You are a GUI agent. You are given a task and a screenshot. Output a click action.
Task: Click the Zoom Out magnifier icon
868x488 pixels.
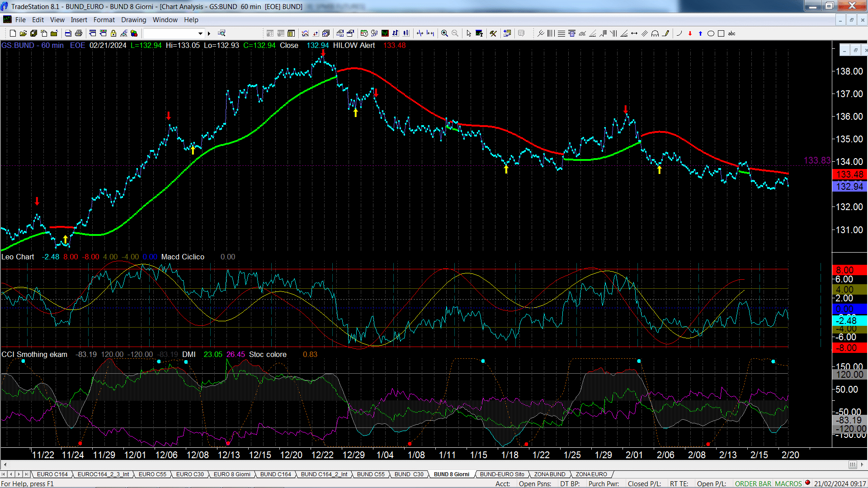(455, 33)
